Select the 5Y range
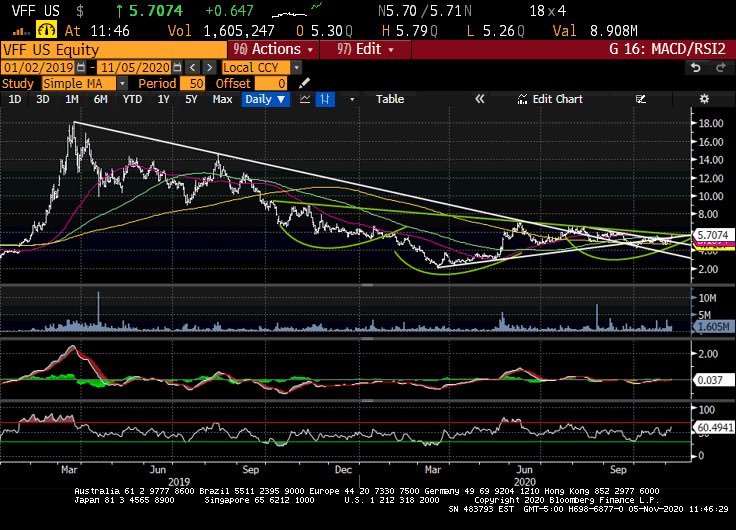Image resolution: width=736 pixels, height=530 pixels. (191, 99)
